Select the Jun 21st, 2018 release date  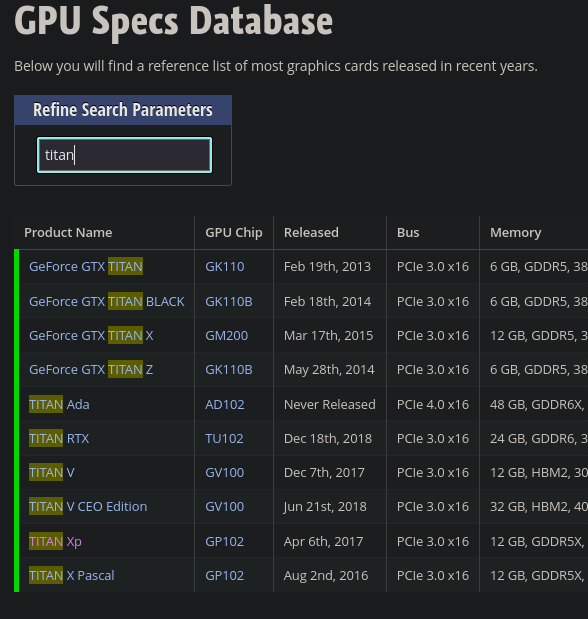coord(325,506)
